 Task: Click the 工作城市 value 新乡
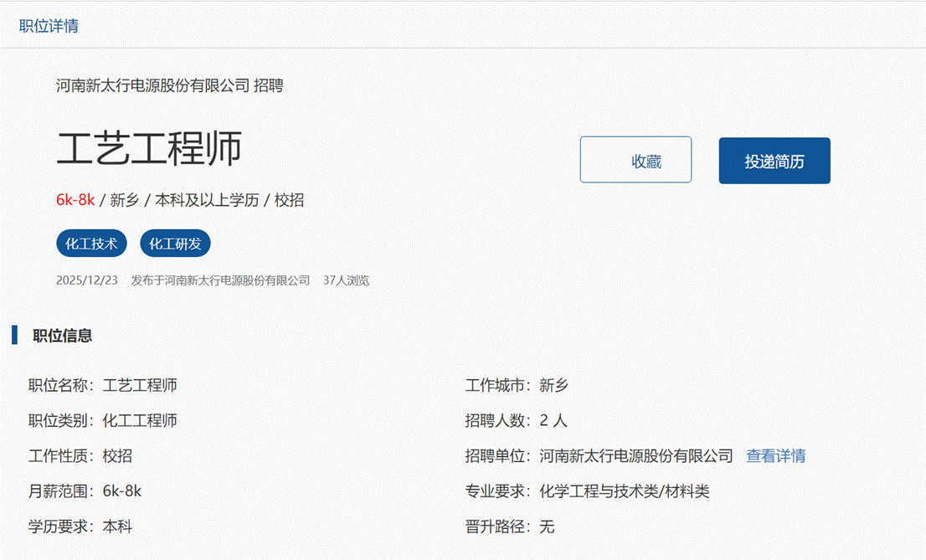[x=553, y=386]
